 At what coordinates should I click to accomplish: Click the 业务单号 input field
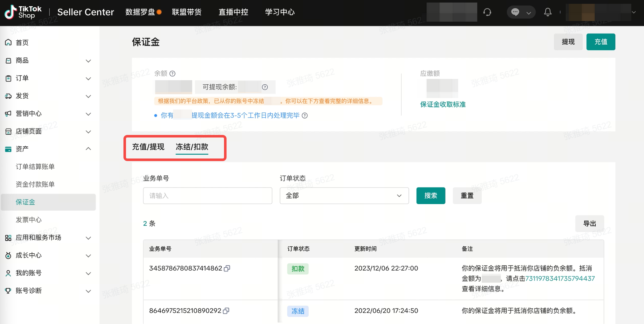207,196
